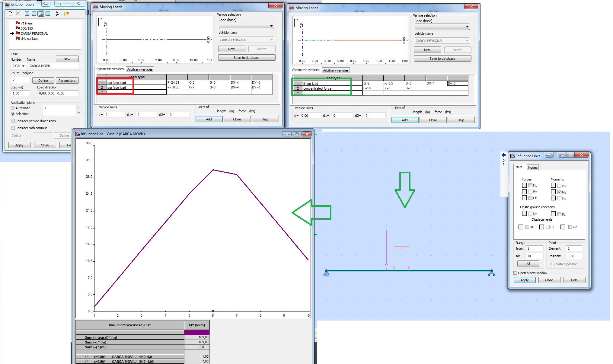Click the Influence Line window title chart icon
Viewport: 613px width, 364px height.
point(78,134)
